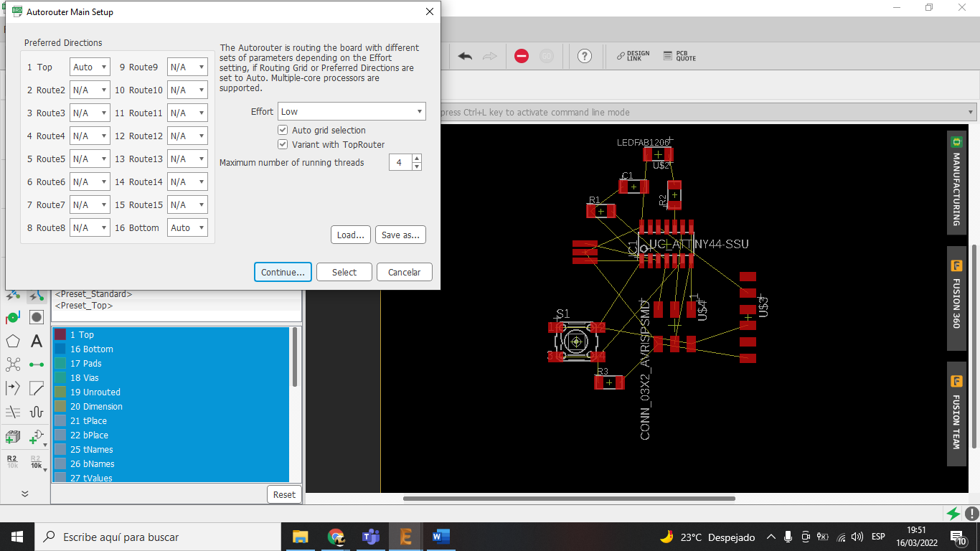Select the Via tool with the dark circle
980x551 pixels.
click(x=37, y=317)
